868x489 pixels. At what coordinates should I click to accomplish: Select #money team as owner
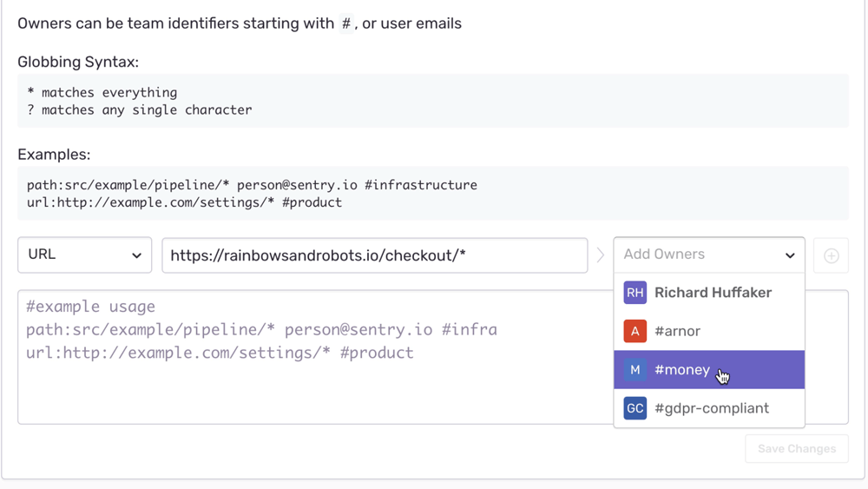(682, 370)
